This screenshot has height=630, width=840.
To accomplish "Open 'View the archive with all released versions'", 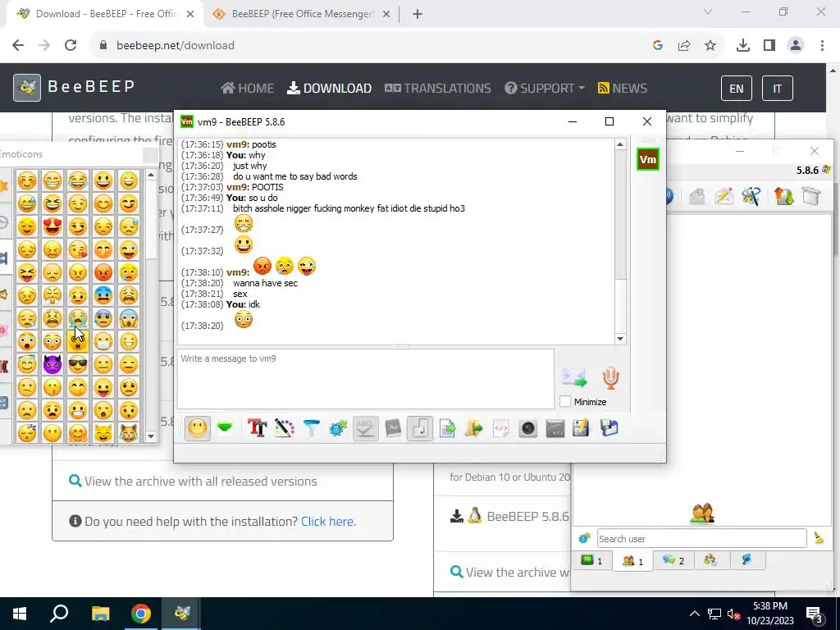I will coord(200,481).
